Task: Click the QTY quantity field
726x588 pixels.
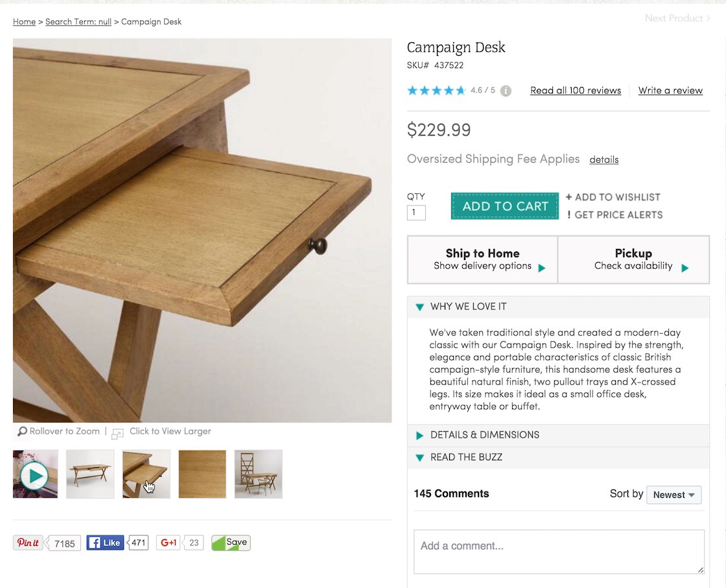Action: point(416,213)
